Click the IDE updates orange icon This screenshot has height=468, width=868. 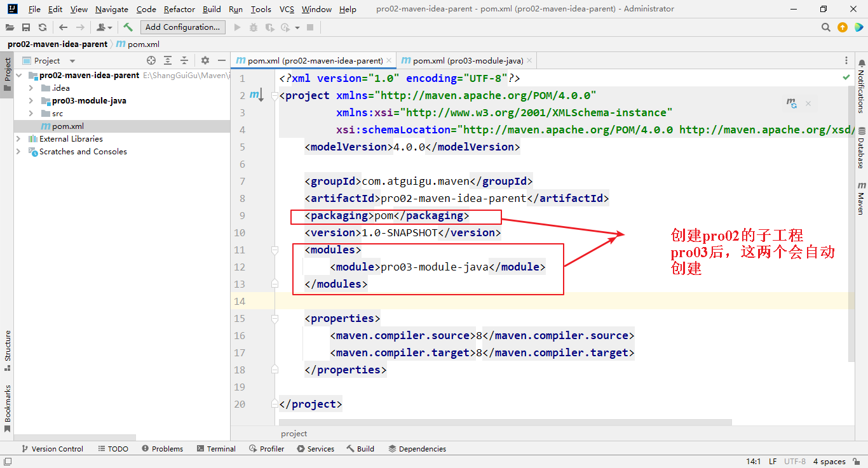[843, 27]
